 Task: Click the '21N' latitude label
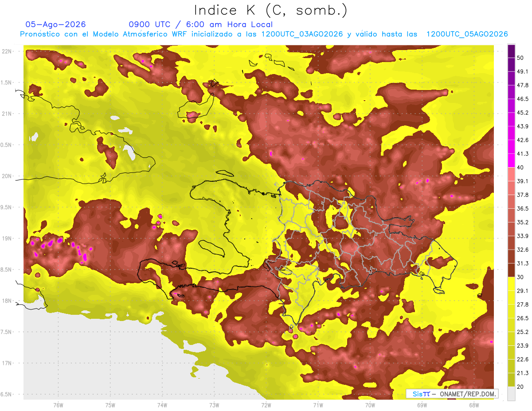point(7,114)
